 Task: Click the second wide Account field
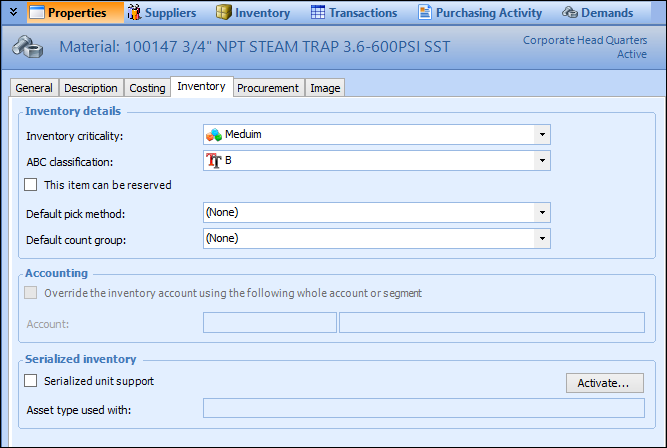coord(492,322)
